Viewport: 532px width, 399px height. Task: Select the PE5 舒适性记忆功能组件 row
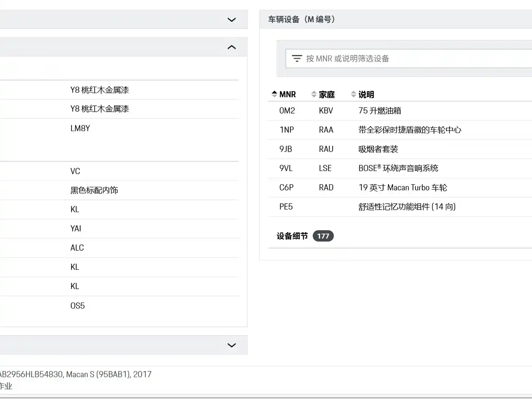[400, 207]
